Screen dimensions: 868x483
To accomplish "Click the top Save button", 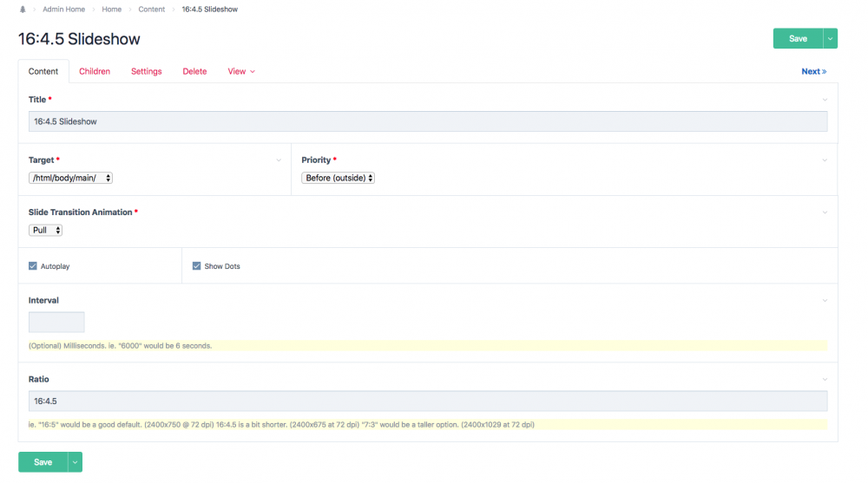I will click(x=798, y=39).
